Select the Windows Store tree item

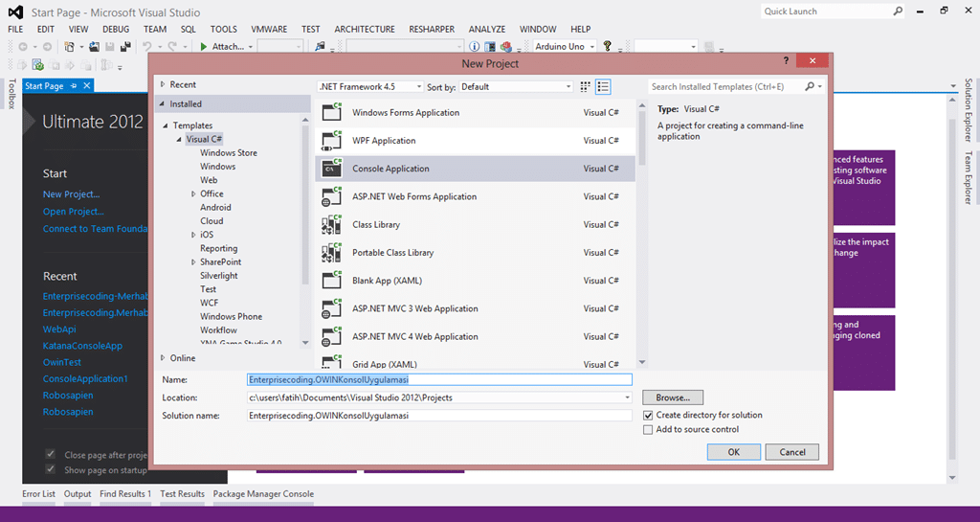[x=229, y=152]
